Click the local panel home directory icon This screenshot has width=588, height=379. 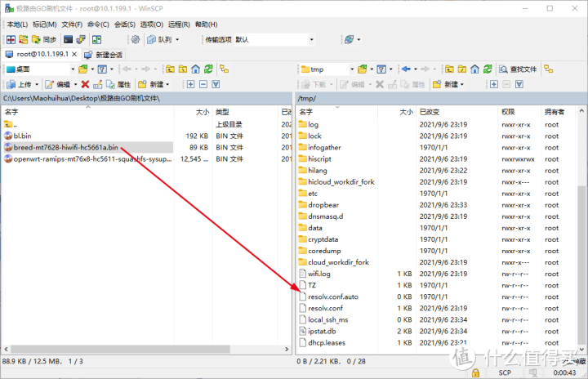point(195,69)
